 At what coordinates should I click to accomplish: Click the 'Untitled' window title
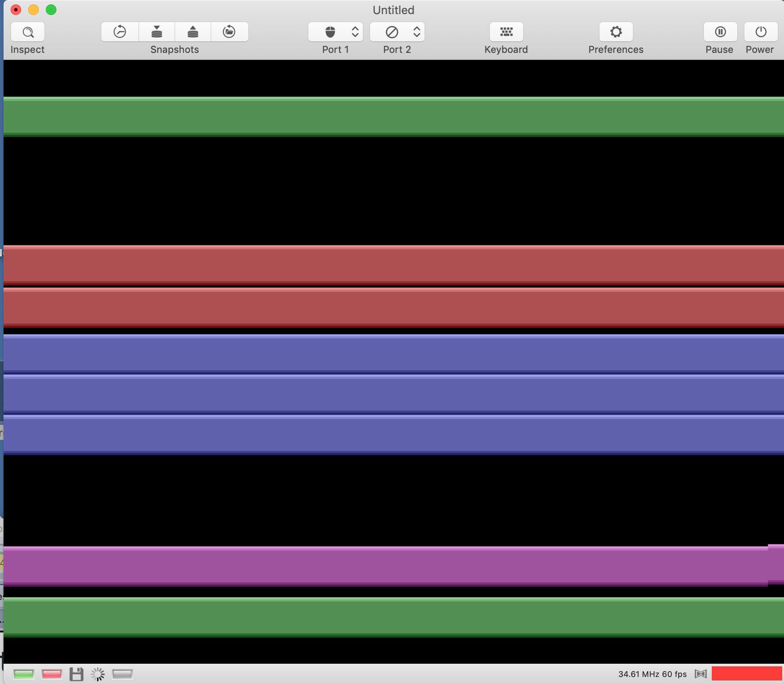(x=394, y=10)
